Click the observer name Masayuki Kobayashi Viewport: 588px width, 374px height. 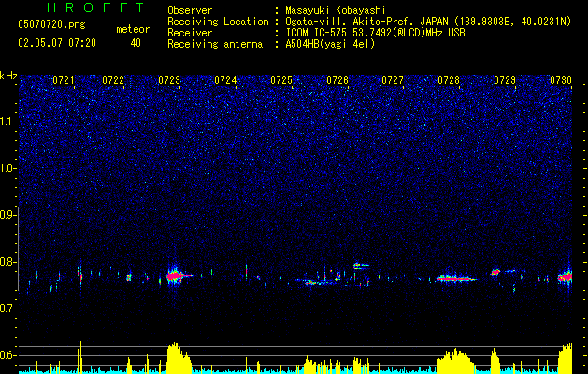tap(336, 10)
